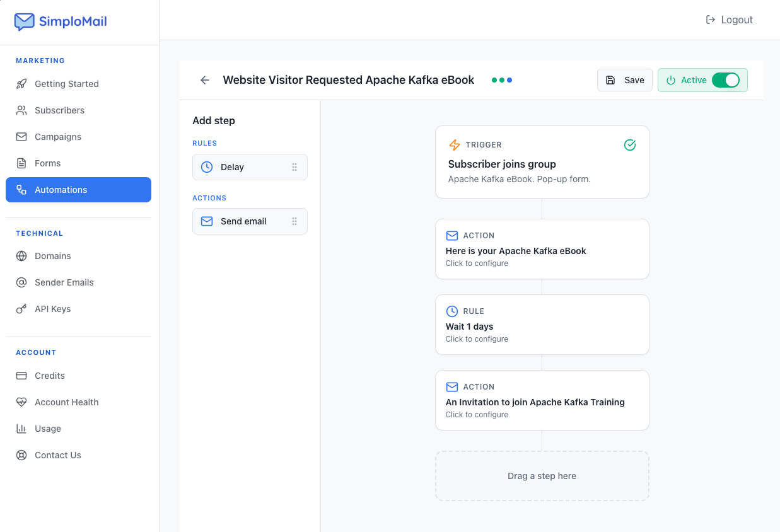Click the SimploMail brand name
The image size is (780, 532).
click(x=73, y=21)
